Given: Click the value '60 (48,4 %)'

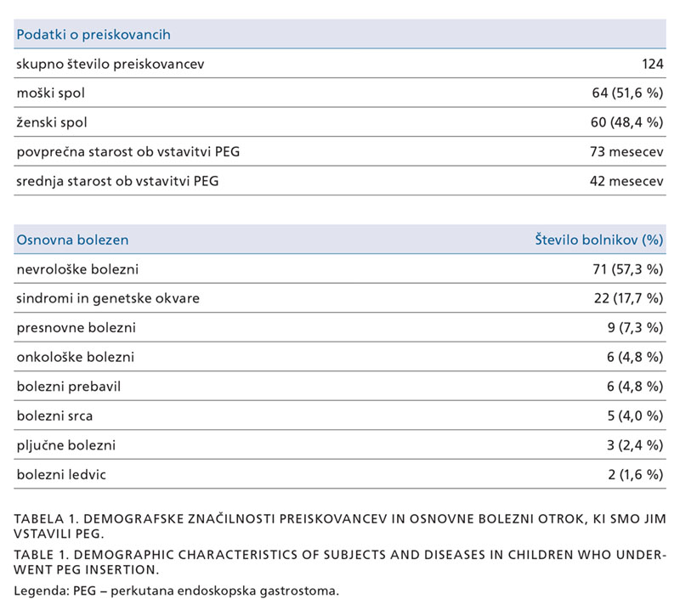Looking at the screenshot, I should (x=626, y=122).
